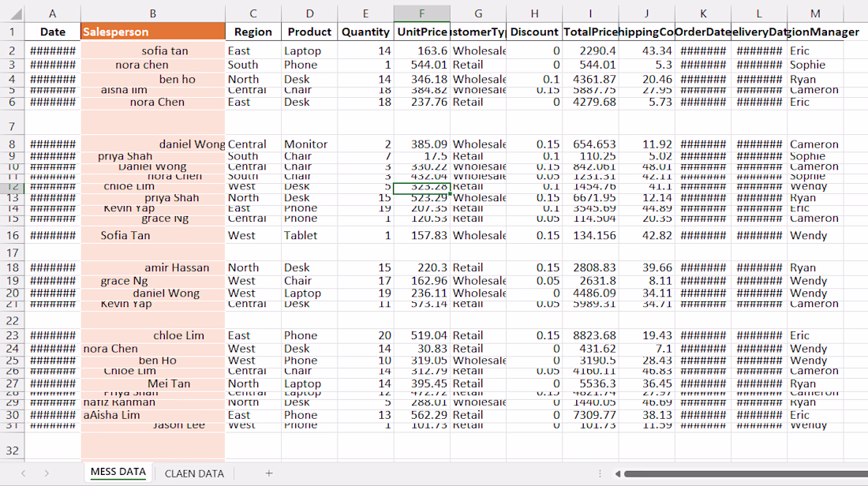Select the Date header cell
Screen dimensions: 868x486
[x=53, y=32]
